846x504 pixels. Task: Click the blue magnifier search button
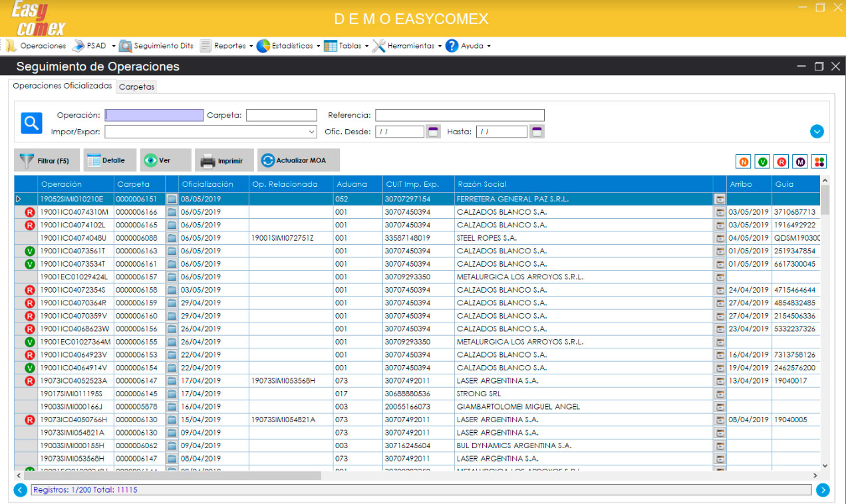(x=31, y=122)
